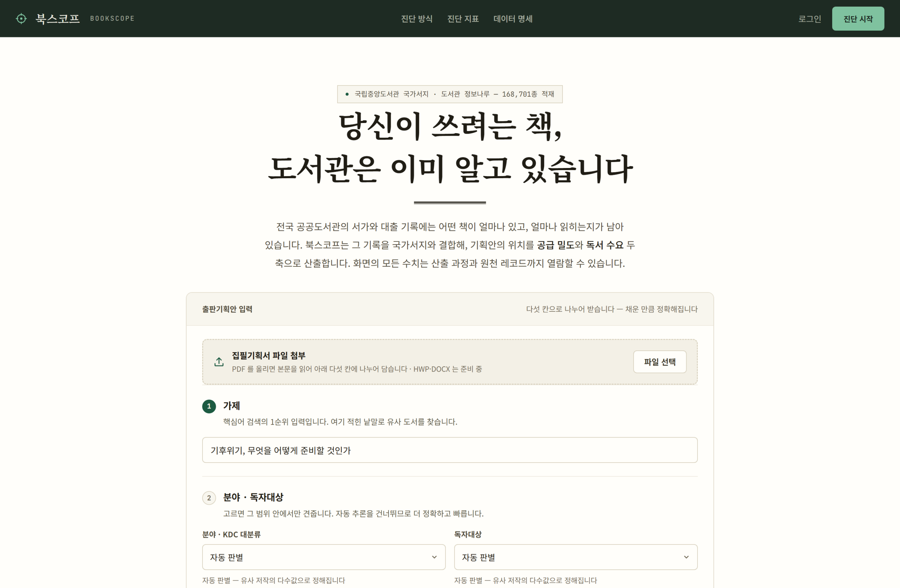Click the upload arrow icon in file attach box
Viewport: 900px width, 588px height.
(x=219, y=362)
